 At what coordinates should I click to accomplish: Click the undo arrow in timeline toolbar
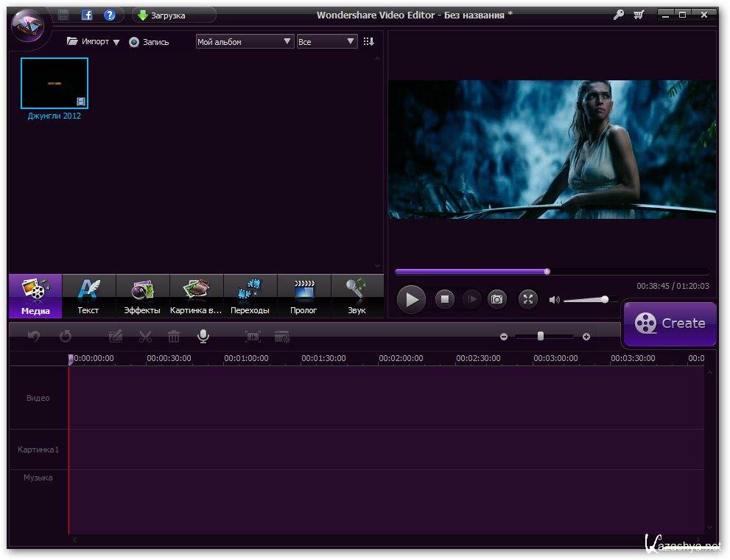point(34,337)
